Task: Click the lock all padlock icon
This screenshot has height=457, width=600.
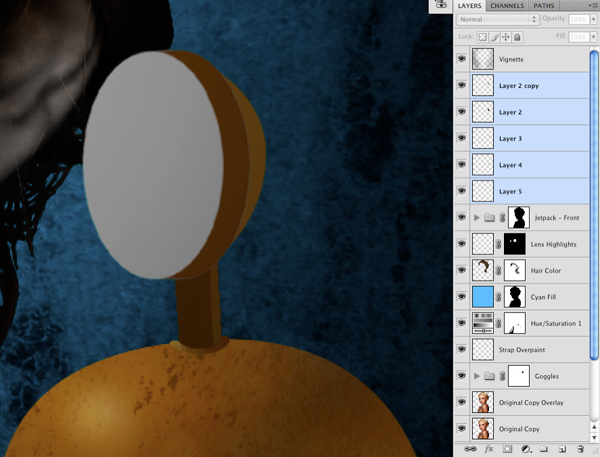Action: tap(517, 37)
